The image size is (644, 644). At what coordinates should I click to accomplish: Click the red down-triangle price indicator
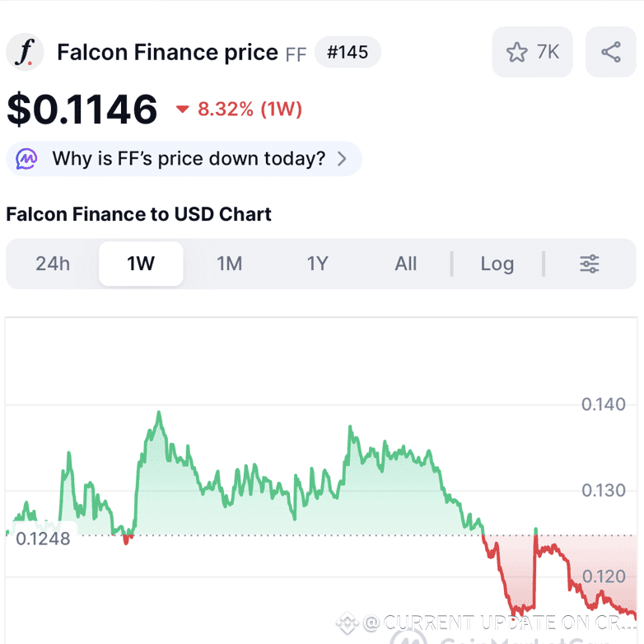coord(183,110)
